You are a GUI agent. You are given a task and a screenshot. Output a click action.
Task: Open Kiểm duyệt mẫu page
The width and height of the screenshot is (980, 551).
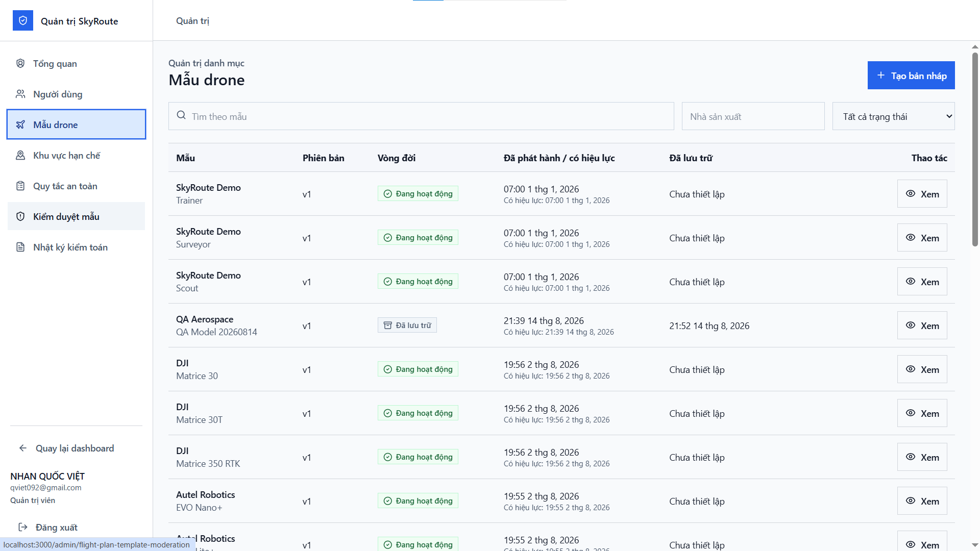tap(76, 216)
